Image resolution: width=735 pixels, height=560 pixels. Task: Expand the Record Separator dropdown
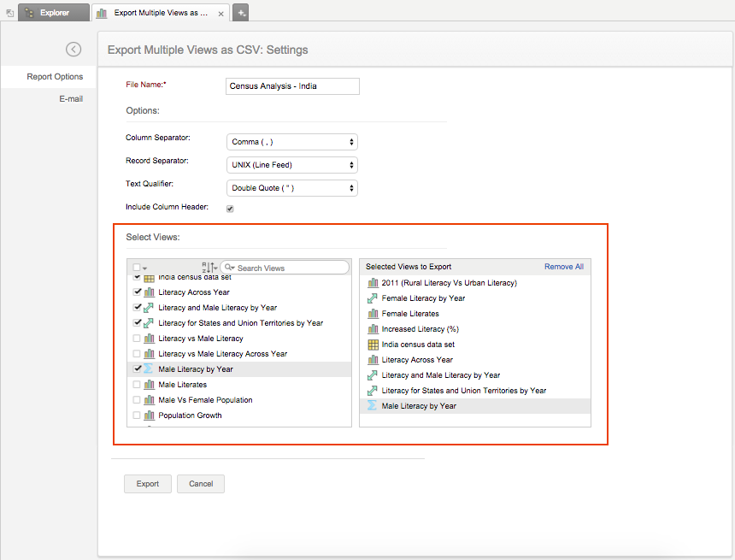292,165
